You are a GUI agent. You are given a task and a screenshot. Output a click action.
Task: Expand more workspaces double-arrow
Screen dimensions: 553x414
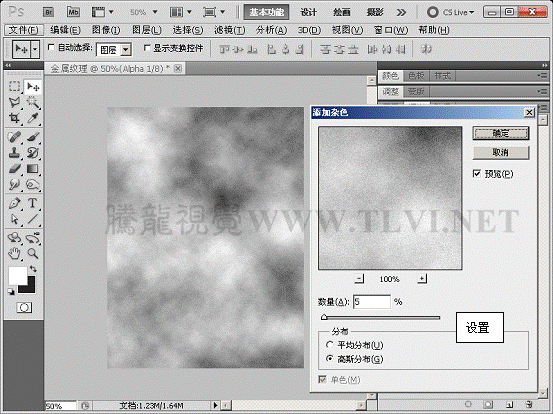pos(401,12)
